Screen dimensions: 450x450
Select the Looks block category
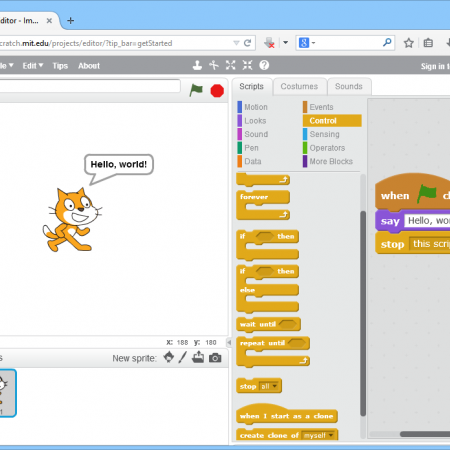tap(255, 121)
